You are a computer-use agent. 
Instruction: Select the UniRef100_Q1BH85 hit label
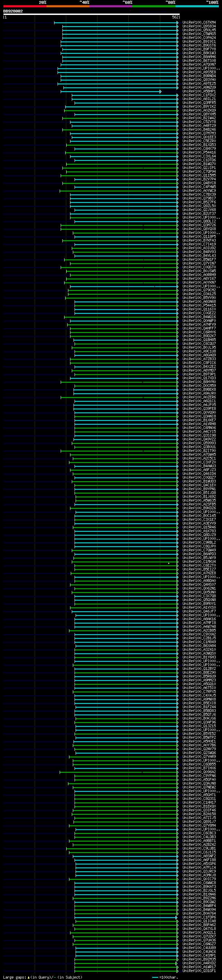[x=199, y=340]
